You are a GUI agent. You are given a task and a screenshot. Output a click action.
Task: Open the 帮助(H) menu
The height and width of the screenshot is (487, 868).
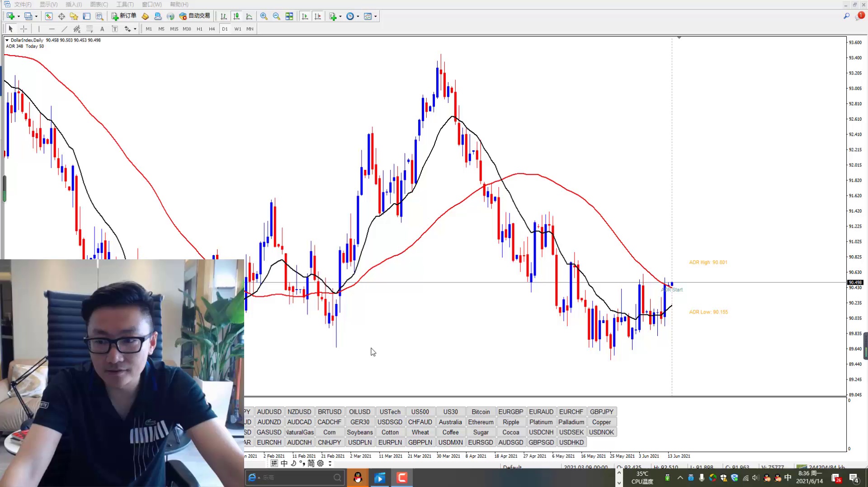[179, 5]
